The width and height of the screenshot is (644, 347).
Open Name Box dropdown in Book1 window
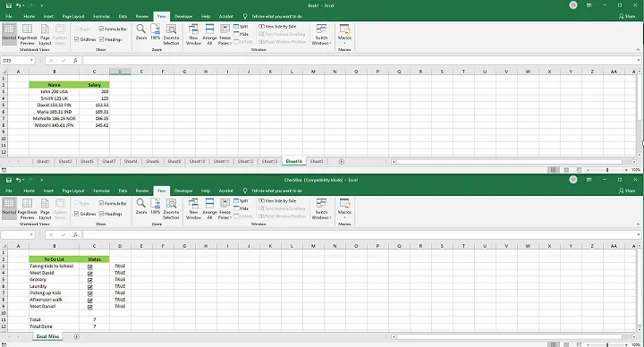pyautogui.click(x=31, y=60)
